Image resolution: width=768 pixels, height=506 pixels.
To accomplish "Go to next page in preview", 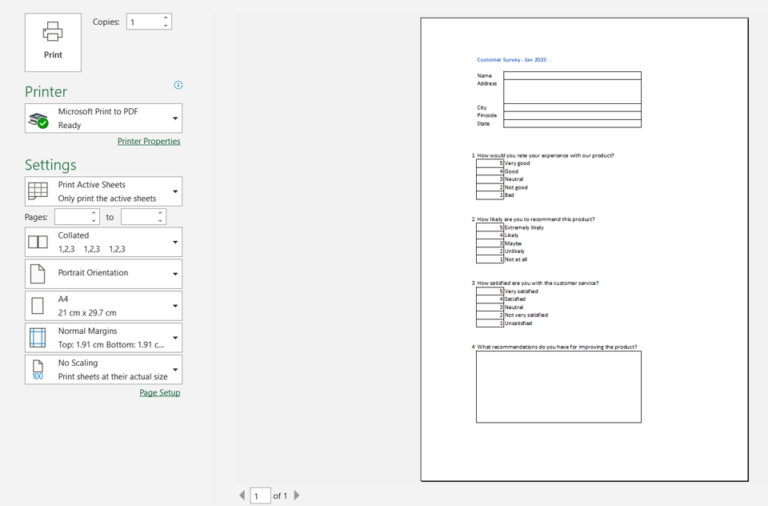I will pyautogui.click(x=296, y=495).
